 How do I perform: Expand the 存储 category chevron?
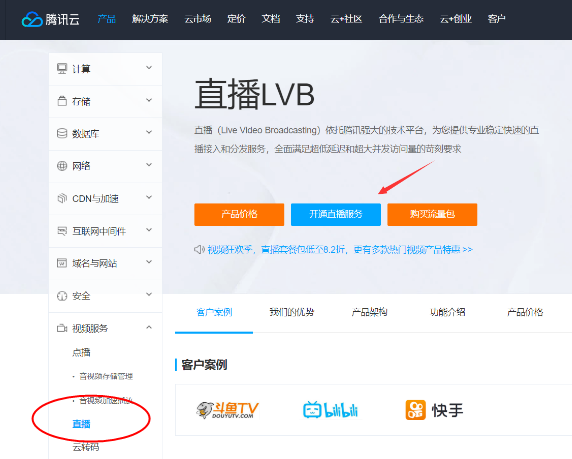[x=149, y=100]
